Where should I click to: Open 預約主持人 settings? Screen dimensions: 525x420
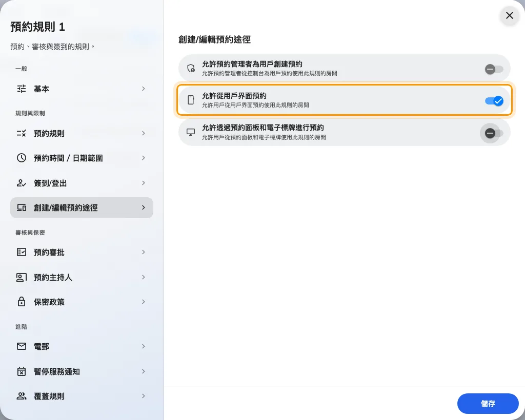coord(82,277)
